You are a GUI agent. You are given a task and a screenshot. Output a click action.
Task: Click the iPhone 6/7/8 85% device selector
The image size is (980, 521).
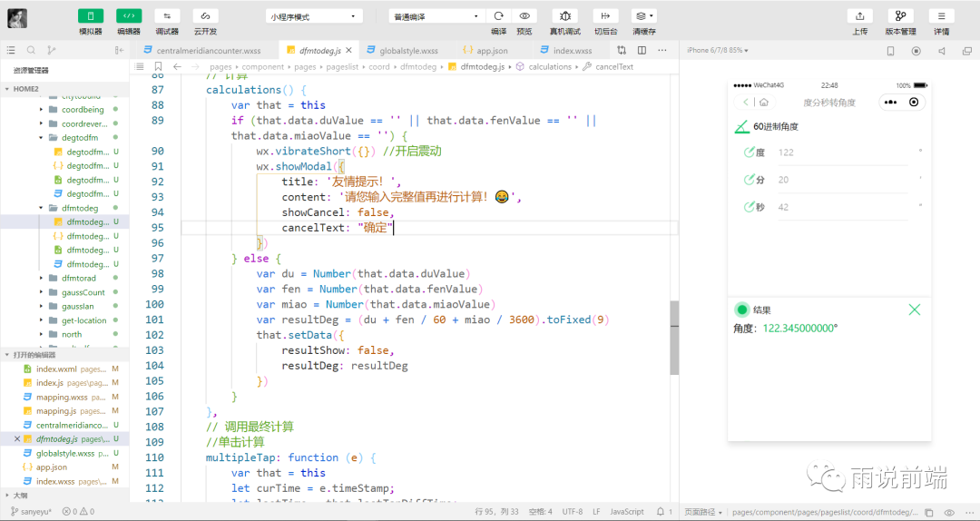[719, 51]
